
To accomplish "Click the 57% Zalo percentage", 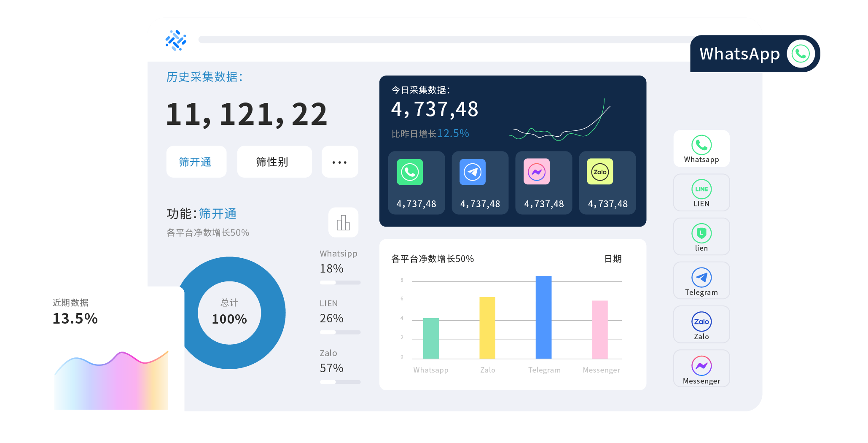I will pos(331,368).
